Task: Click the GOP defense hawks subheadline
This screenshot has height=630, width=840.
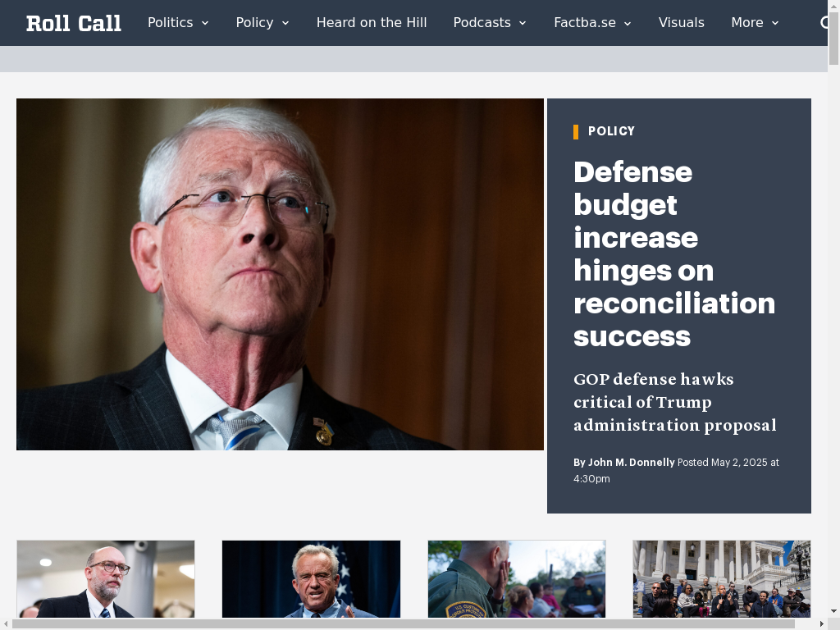Action: [674, 402]
